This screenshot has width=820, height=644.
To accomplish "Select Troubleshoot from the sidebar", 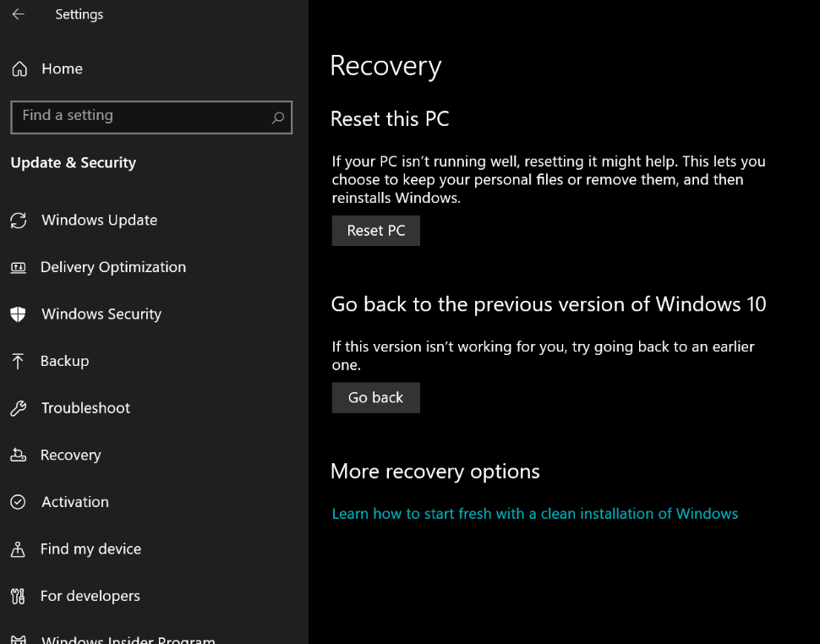I will pyautogui.click(x=85, y=408).
